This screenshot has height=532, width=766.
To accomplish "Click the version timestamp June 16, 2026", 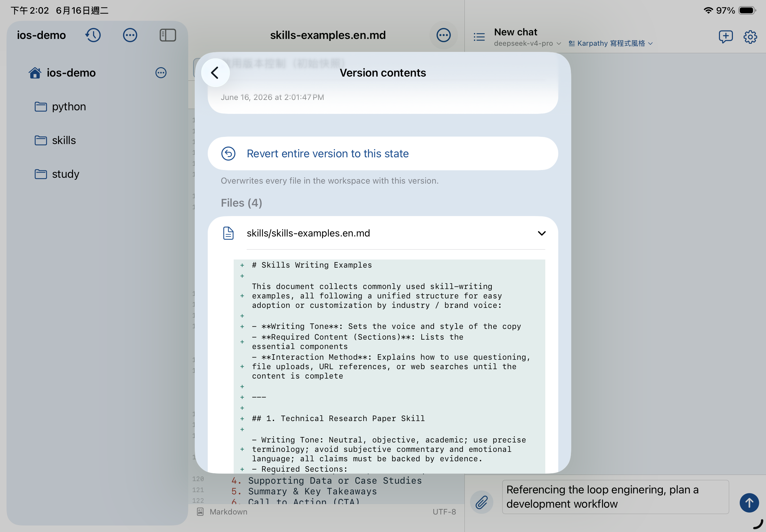I will (272, 97).
